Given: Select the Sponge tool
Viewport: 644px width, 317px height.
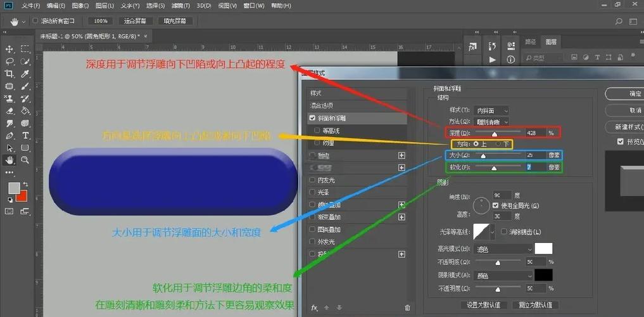Looking at the screenshot, I should 25,124.
